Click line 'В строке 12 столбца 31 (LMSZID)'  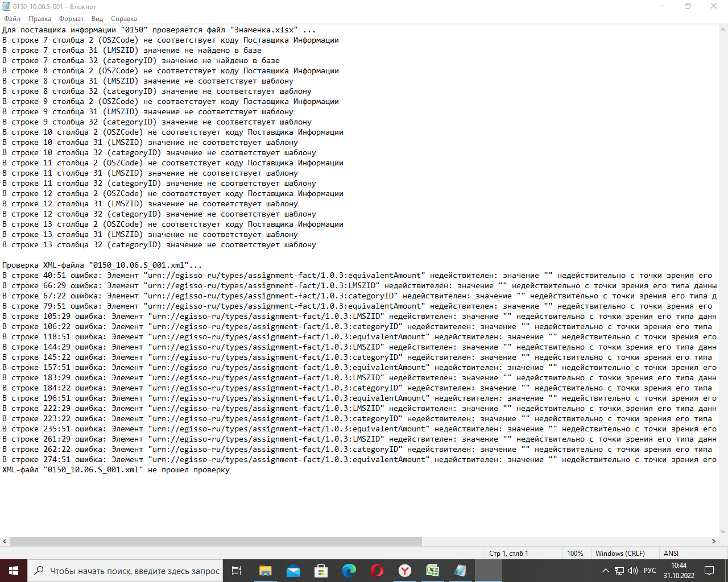tap(150, 204)
